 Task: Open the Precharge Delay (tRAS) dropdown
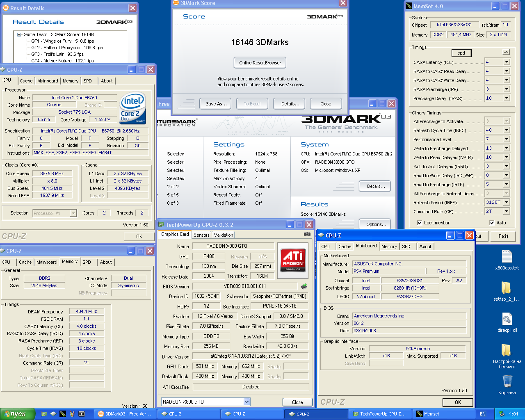click(x=507, y=98)
